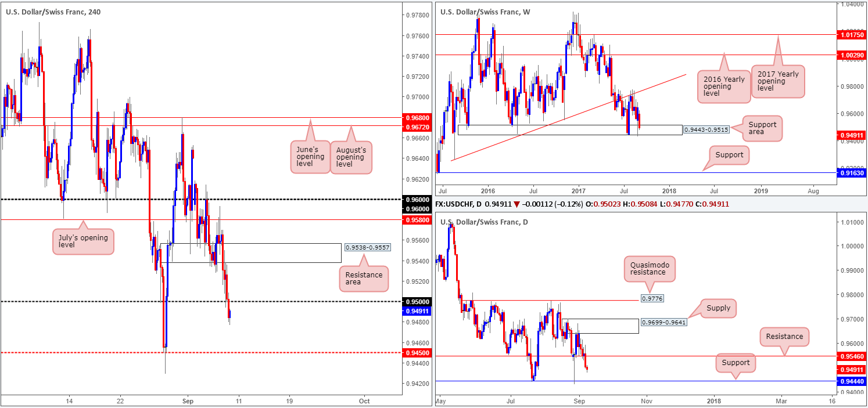Screen dimensions: 868x408
Task: Select the 'Resistance' callout on daily chart
Action: tap(784, 336)
